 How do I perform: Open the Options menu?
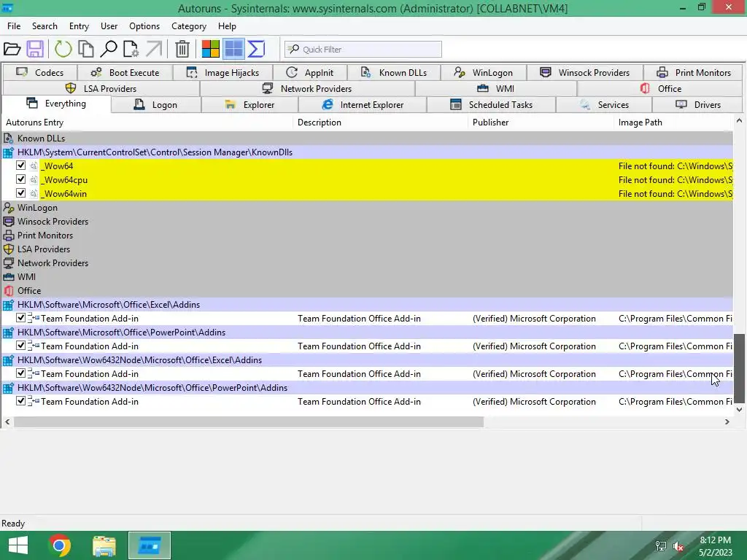click(144, 26)
